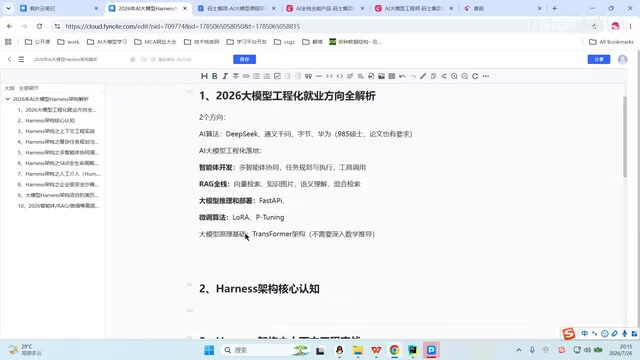Screen dimensions: 640x360
Task: Open the All Bookmarks folder
Action: tap(611, 42)
